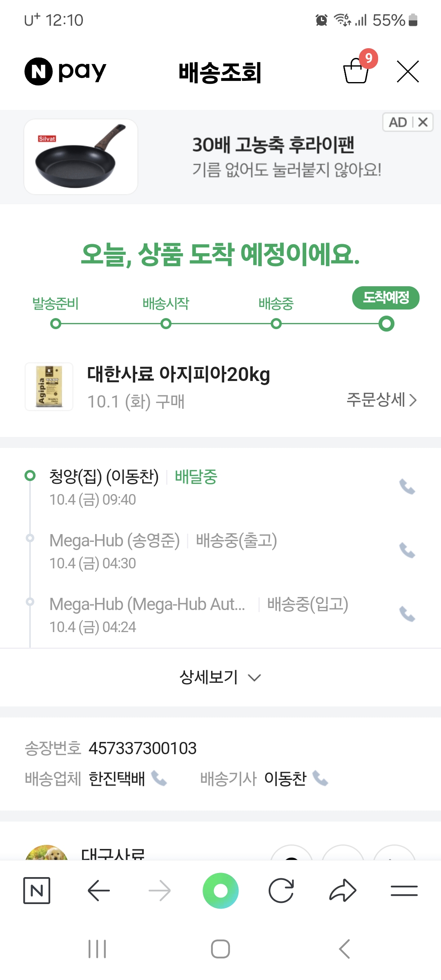
Task: Expand 상세보기 delivery details
Action: pyautogui.click(x=220, y=677)
